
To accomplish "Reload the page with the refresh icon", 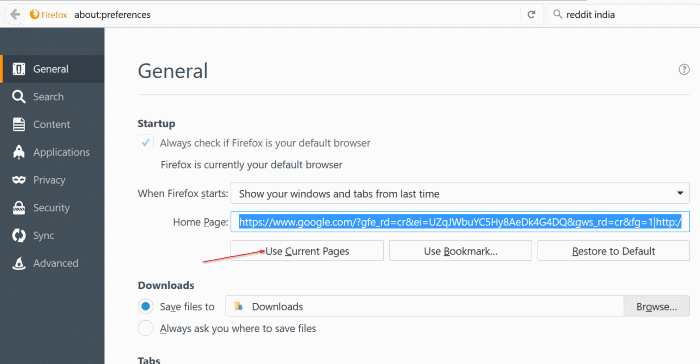I will point(531,14).
